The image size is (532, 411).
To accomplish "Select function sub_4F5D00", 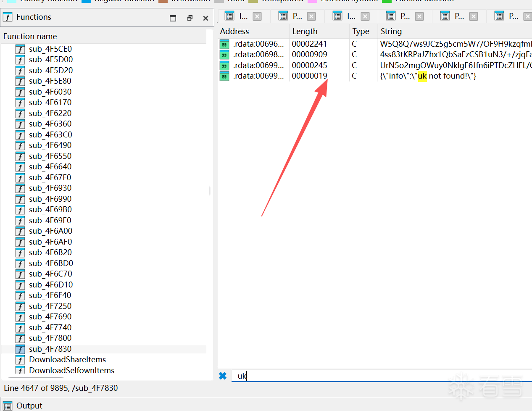I will (x=50, y=59).
